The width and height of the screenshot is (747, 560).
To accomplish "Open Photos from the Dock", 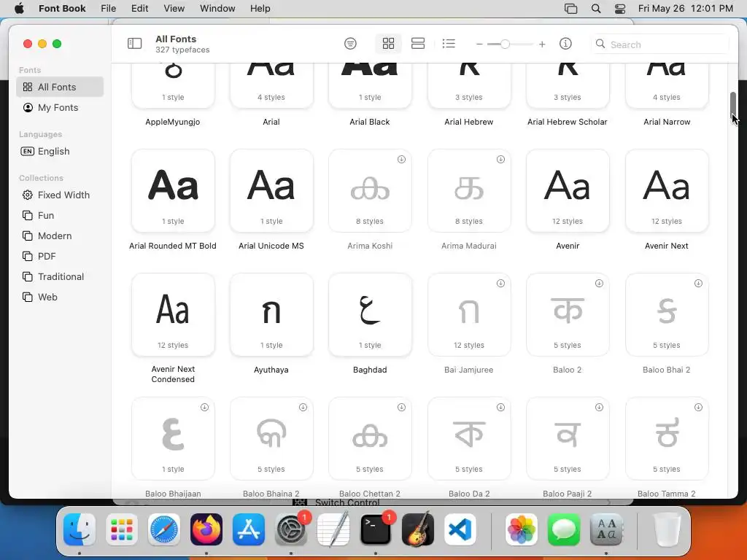I will (x=522, y=529).
